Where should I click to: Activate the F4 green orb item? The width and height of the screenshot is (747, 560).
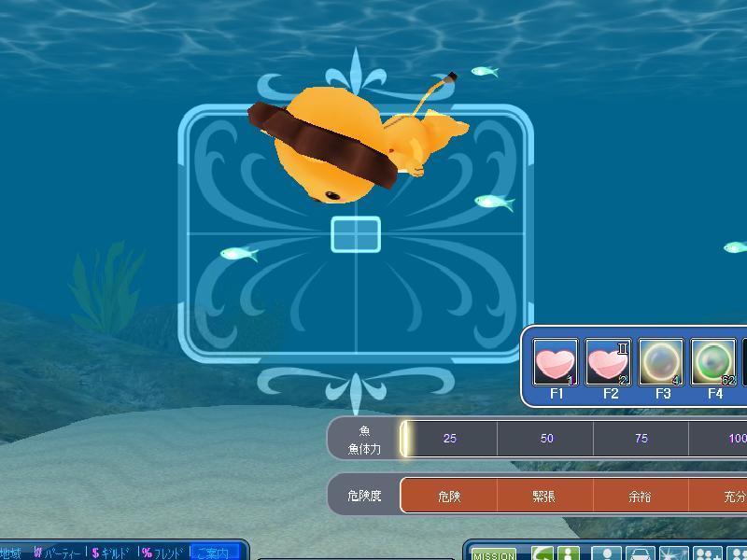click(x=713, y=362)
